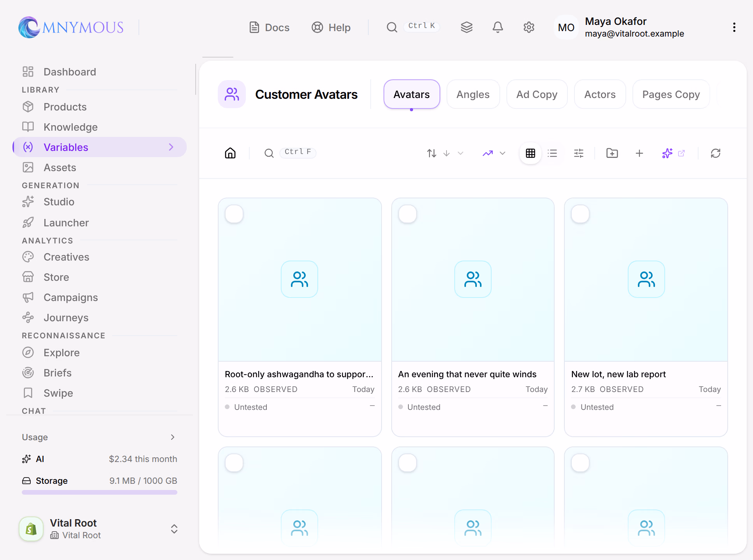This screenshot has height=560, width=753.
Task: Switch to the Actors tab
Action: pos(600,94)
